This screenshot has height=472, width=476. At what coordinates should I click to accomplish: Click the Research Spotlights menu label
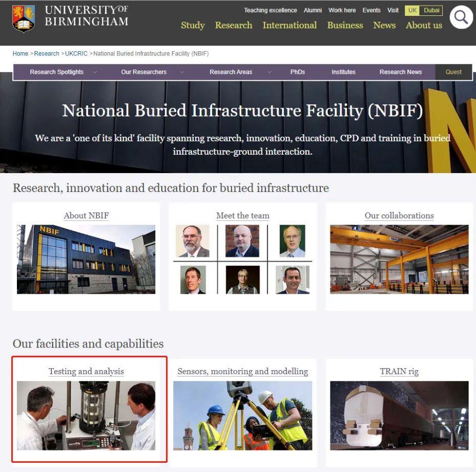tap(56, 72)
